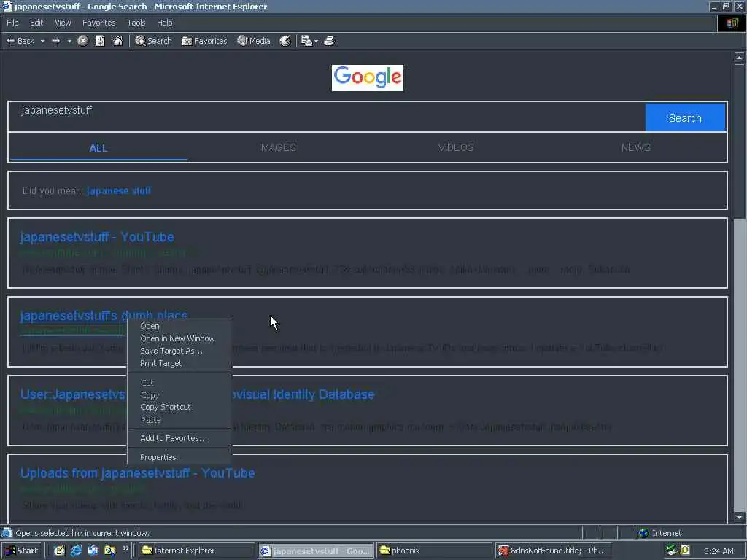Screen dimensions: 747x560
Task: Open the History clock icon
Action: pyautogui.click(x=285, y=41)
